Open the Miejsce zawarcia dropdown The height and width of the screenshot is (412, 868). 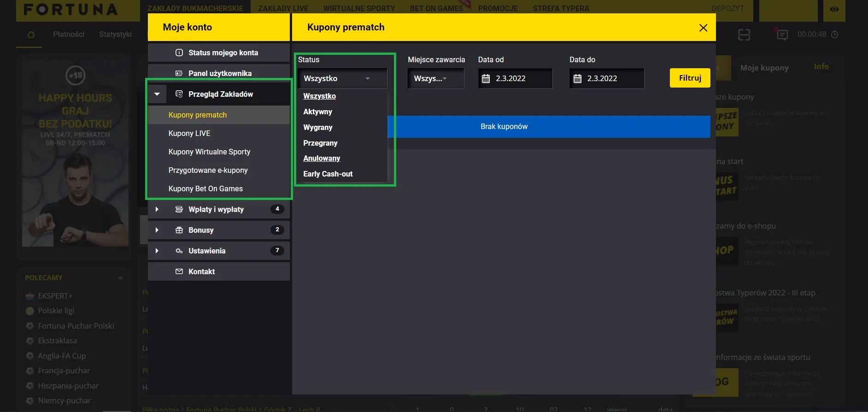435,78
